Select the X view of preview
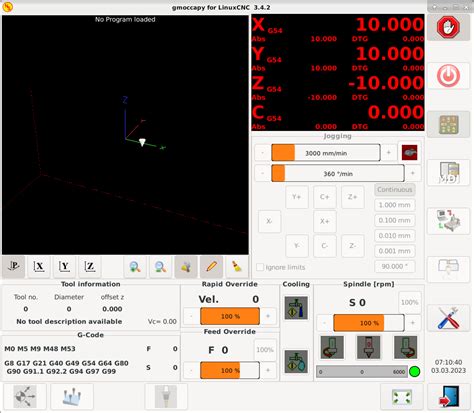 tap(39, 267)
